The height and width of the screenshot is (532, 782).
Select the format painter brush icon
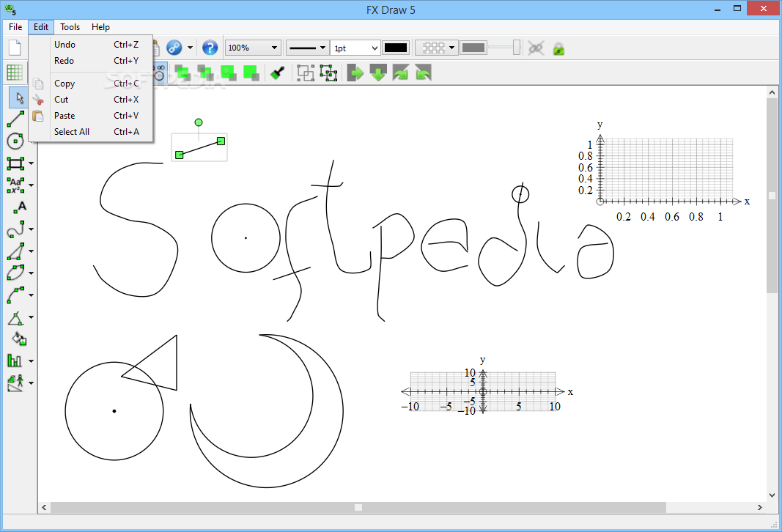pos(277,73)
